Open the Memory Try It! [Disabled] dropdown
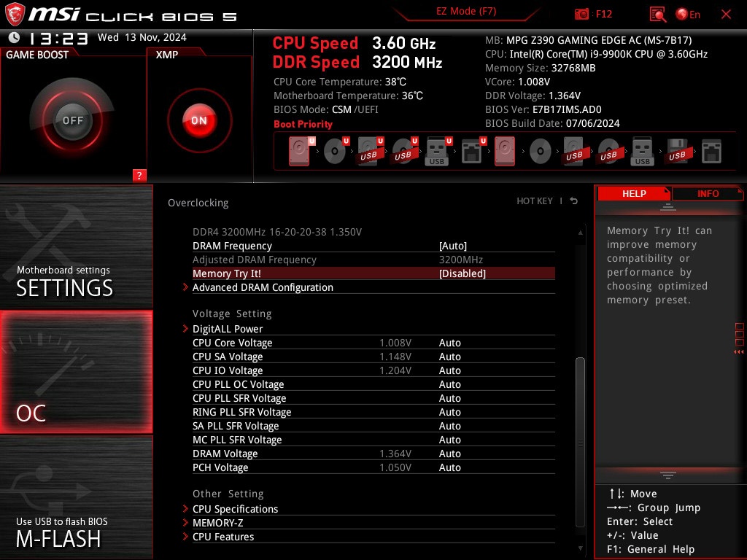 click(462, 273)
